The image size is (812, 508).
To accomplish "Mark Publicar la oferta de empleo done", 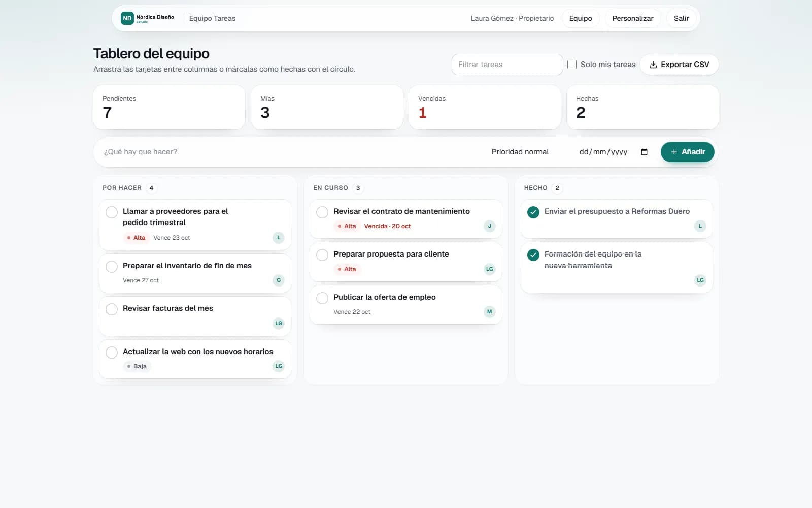I will click(322, 298).
